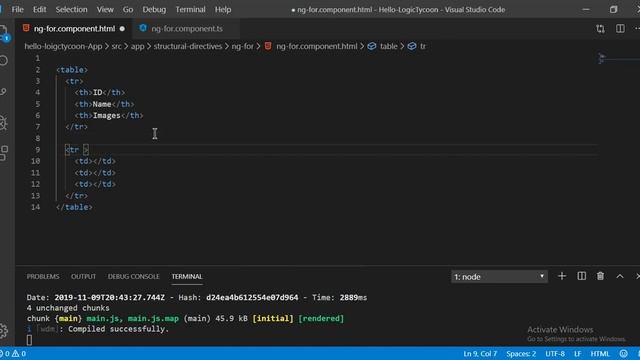Viewport: 640px width, 360px height.
Task: Split the editor to the right
Action: pos(620,29)
